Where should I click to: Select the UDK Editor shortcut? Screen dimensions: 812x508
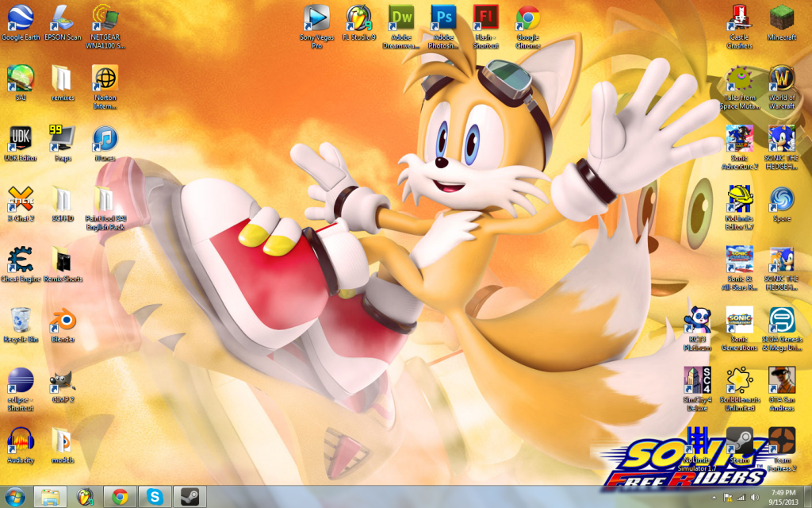pos(21,144)
